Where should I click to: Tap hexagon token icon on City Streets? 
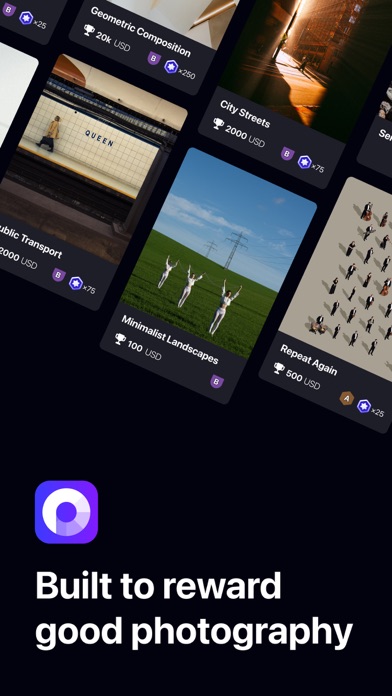[305, 162]
